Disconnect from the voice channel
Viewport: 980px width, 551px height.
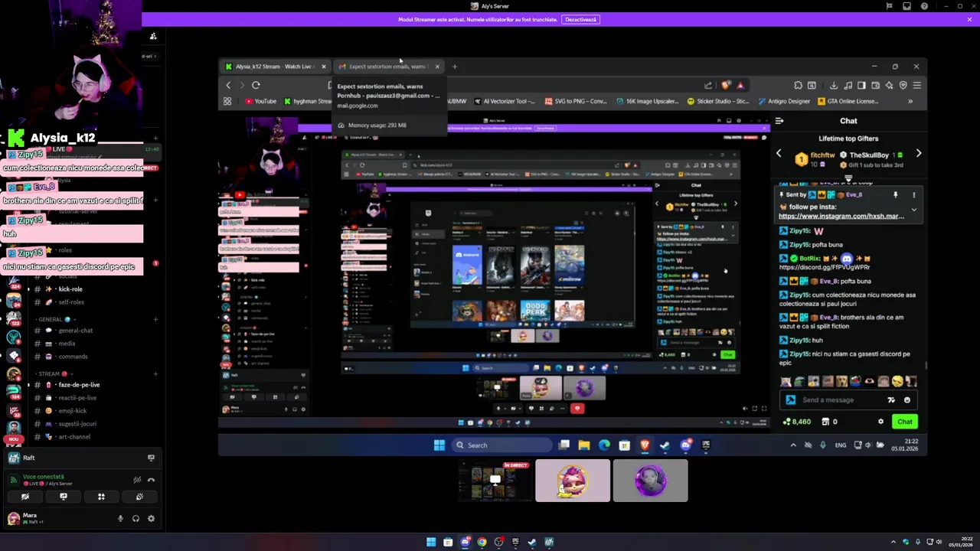[151, 480]
